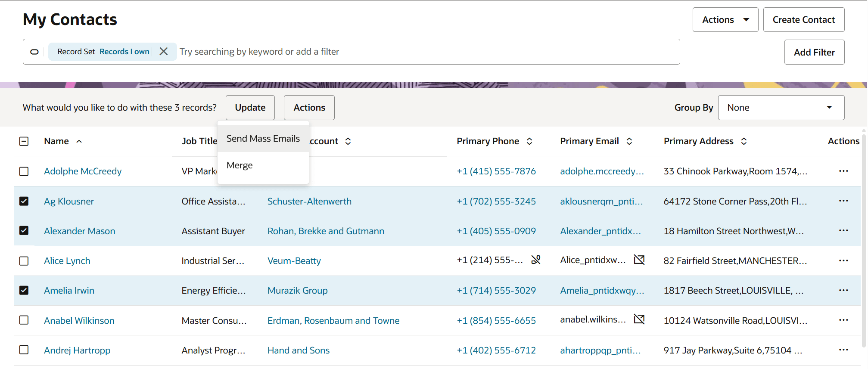Open the Rohan, Brekke and Gutmann account
The image size is (868, 369).
(326, 231)
